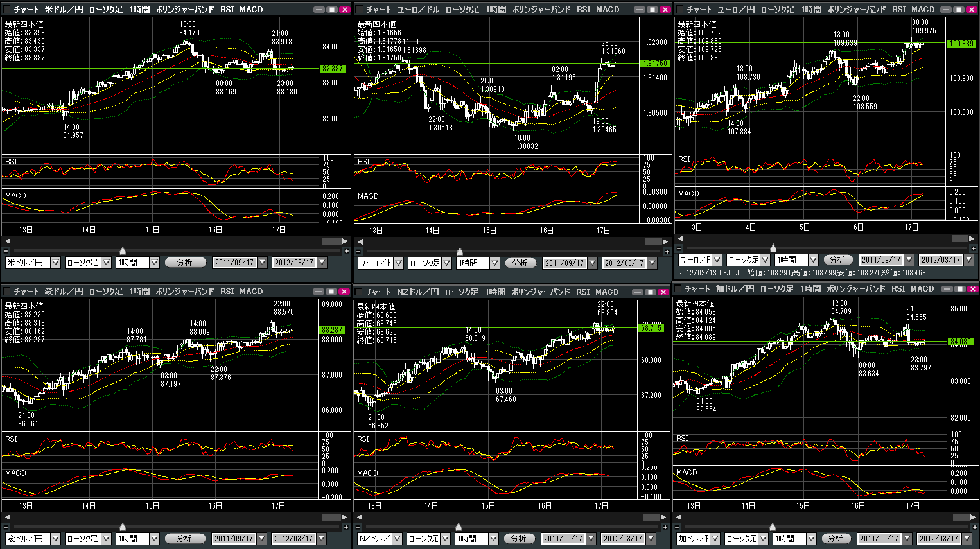Screen dimensions: 980x549
Task: Click the 分析 button under the 米ドル/円 chart
Action: click(x=185, y=263)
